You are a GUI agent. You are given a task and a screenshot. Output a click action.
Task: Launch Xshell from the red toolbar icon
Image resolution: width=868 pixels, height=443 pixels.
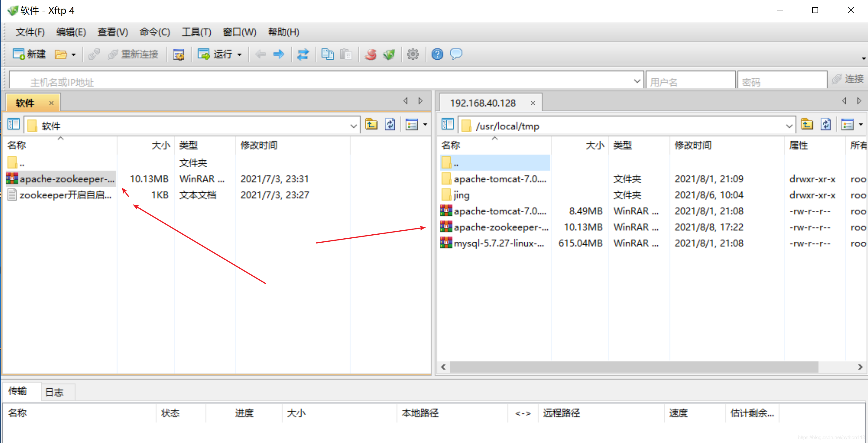(x=370, y=54)
